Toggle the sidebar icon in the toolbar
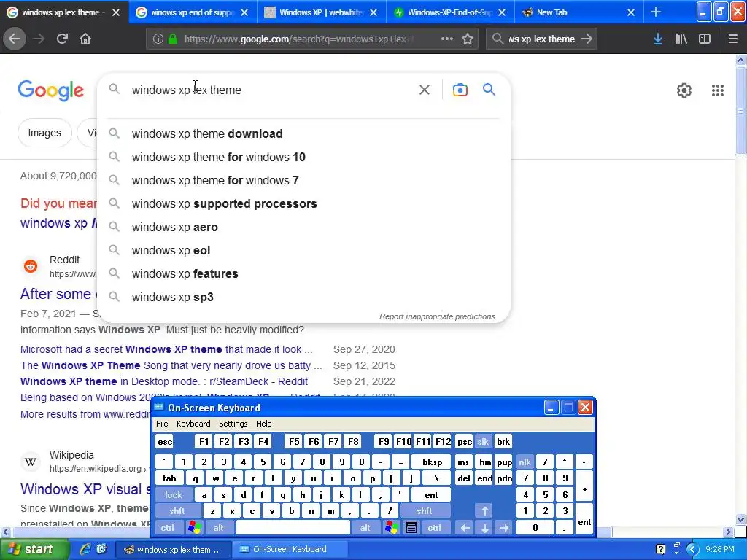This screenshot has height=560, width=747. 705,39
